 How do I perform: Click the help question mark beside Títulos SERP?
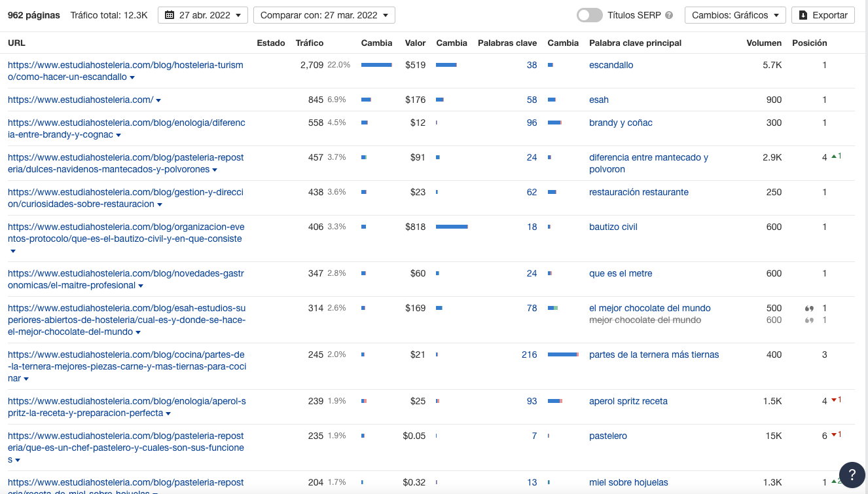pyautogui.click(x=669, y=15)
